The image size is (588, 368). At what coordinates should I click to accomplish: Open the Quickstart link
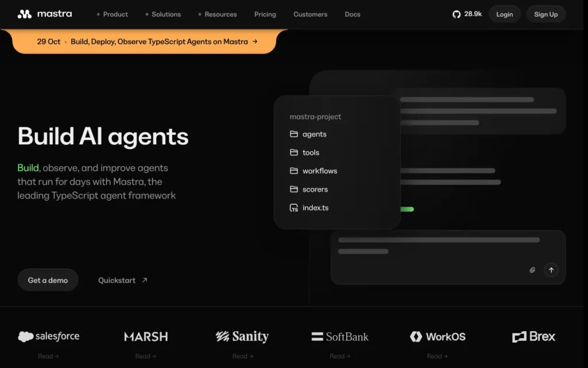tap(123, 280)
